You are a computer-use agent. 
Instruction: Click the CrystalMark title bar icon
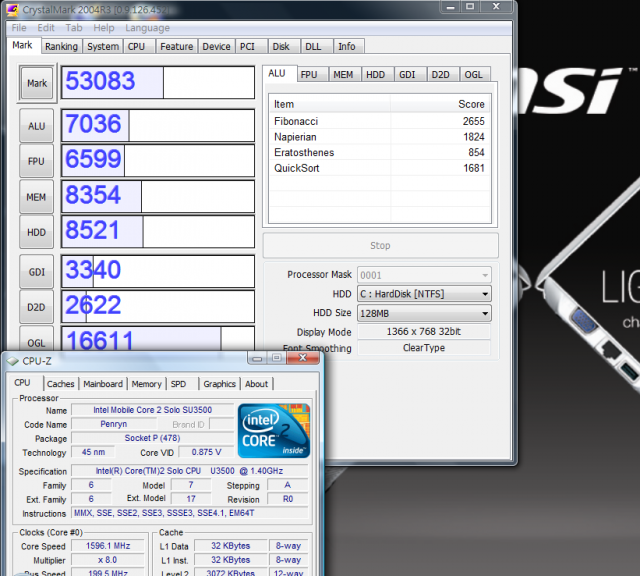point(12,9)
